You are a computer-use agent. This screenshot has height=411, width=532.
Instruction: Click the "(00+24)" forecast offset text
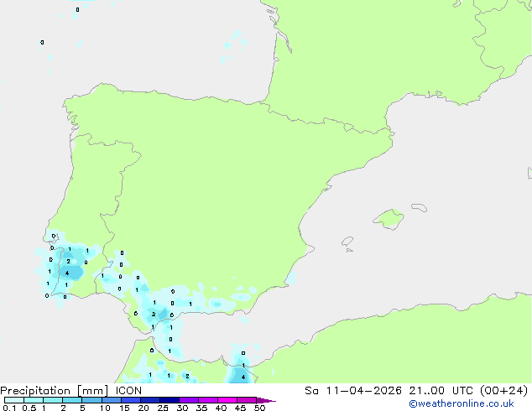[x=503, y=391]
